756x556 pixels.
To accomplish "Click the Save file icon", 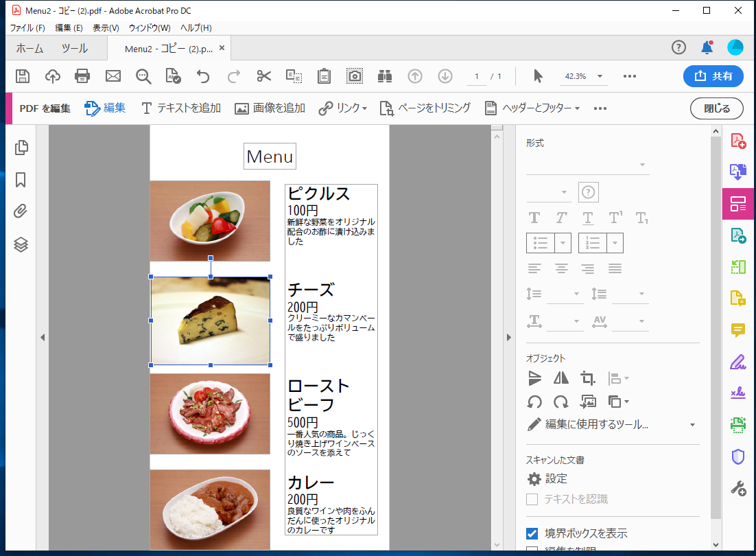I will pyautogui.click(x=23, y=76).
